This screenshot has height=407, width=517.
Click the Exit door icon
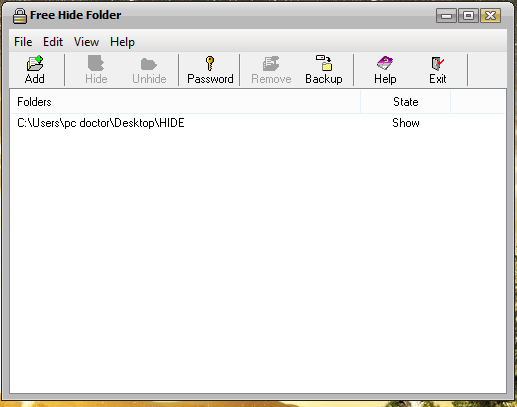pos(438,63)
